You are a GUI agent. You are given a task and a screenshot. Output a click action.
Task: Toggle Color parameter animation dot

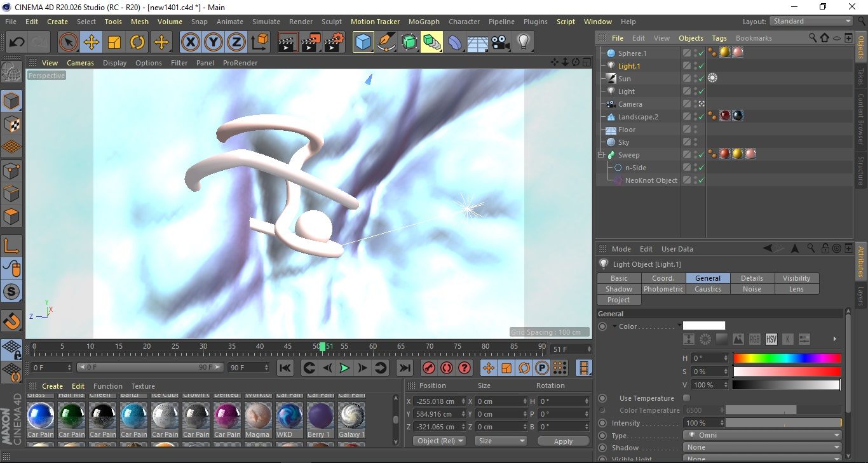[x=602, y=326]
